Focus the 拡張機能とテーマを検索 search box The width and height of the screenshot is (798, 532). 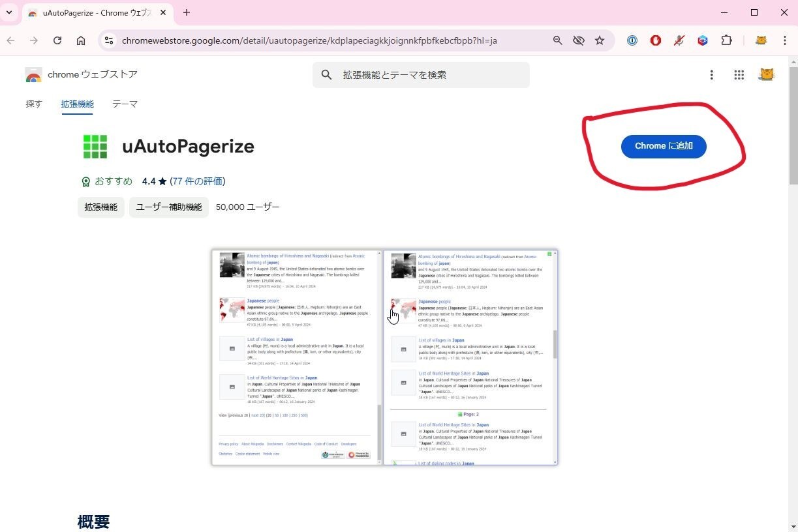(421, 75)
